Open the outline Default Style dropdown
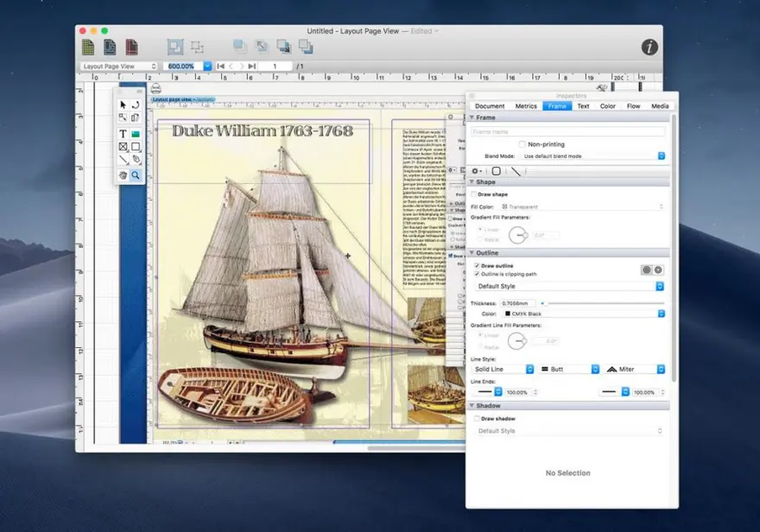This screenshot has height=532, width=760. [569, 287]
